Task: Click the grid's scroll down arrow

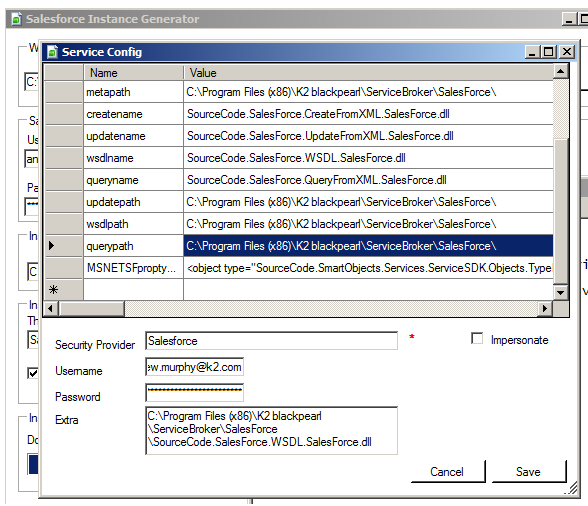Action: pos(561,293)
